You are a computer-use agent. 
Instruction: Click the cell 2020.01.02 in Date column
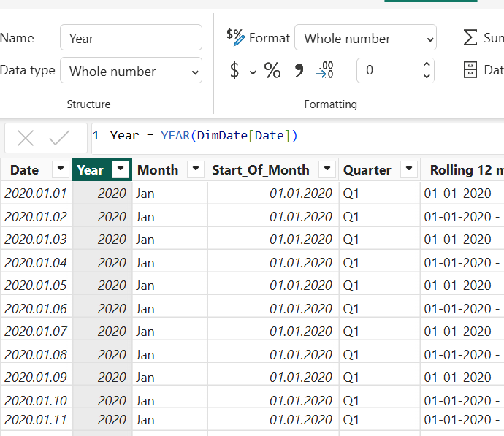[36, 216]
